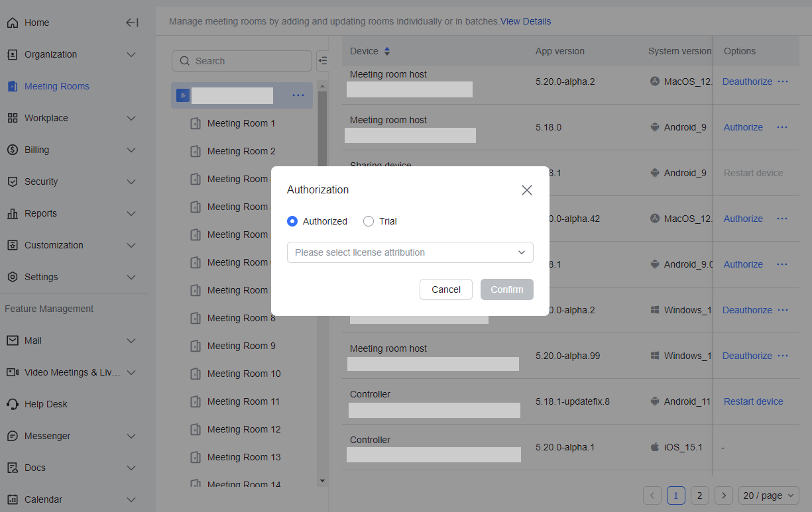812x512 pixels.
Task: Open Help Desk using its headset icon
Action: click(x=15, y=404)
